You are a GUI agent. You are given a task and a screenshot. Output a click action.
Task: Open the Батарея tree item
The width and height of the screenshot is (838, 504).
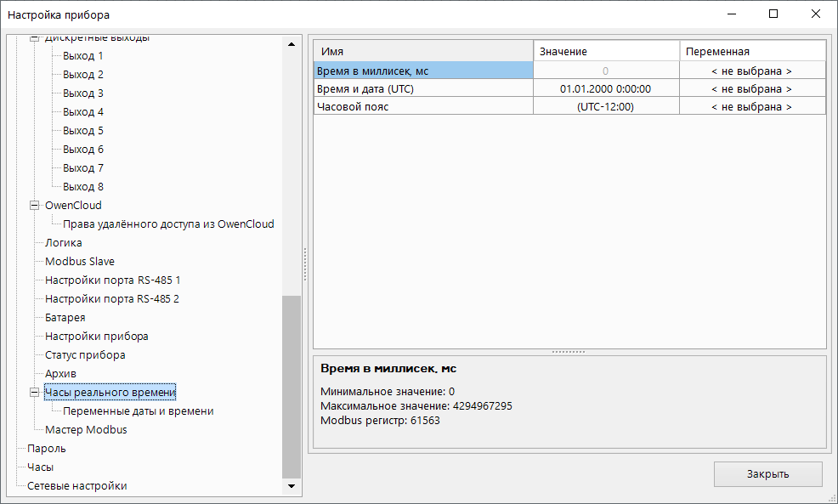point(65,318)
